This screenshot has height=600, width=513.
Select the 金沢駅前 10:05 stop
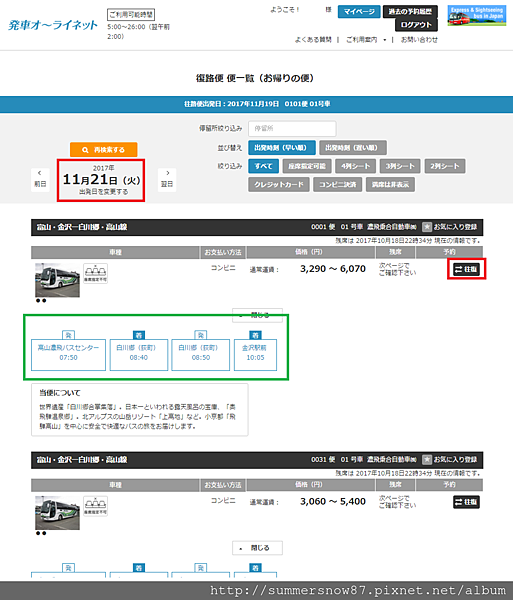(x=255, y=354)
